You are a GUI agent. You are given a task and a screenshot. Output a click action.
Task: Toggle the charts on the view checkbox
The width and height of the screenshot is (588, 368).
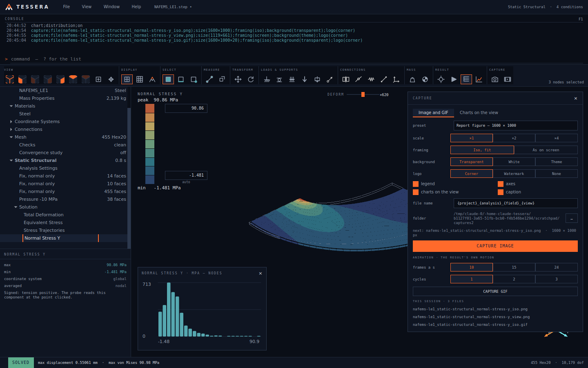(x=416, y=192)
